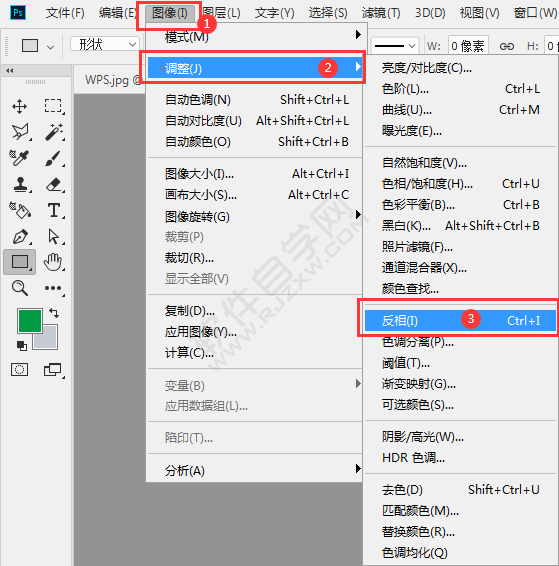Choose 自动颜色(O)

255,142
